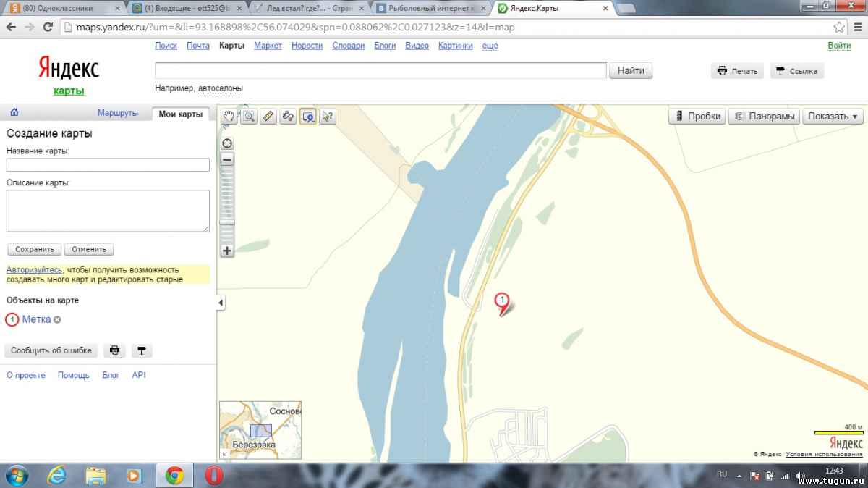Screen dimensions: 868x488
Task: Focus the Описание карты text area
Action: coord(108,211)
